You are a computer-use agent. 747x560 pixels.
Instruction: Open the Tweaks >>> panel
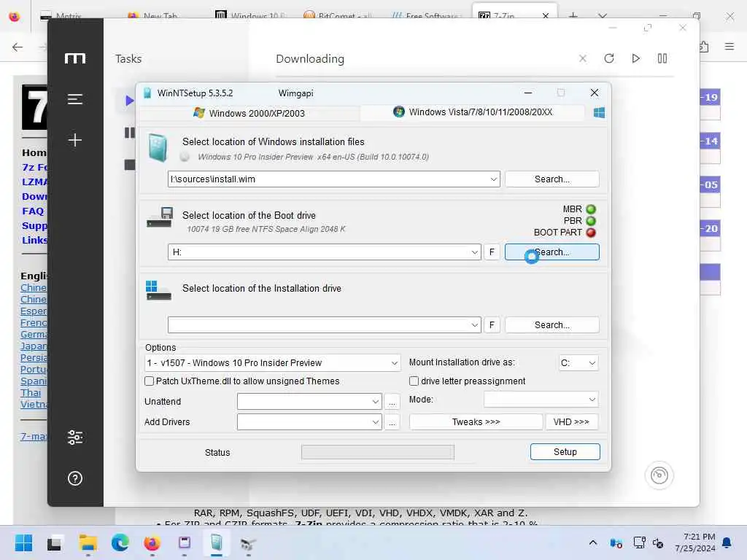[x=476, y=422]
